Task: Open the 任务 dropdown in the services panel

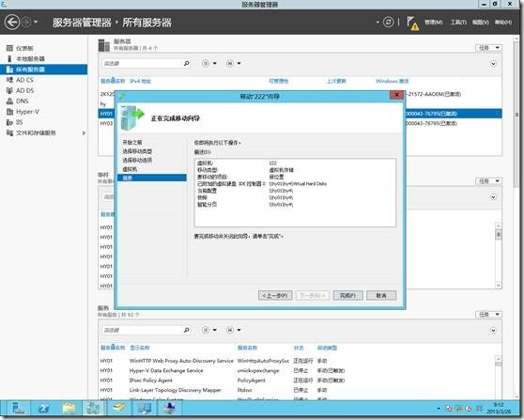Action: (x=488, y=315)
